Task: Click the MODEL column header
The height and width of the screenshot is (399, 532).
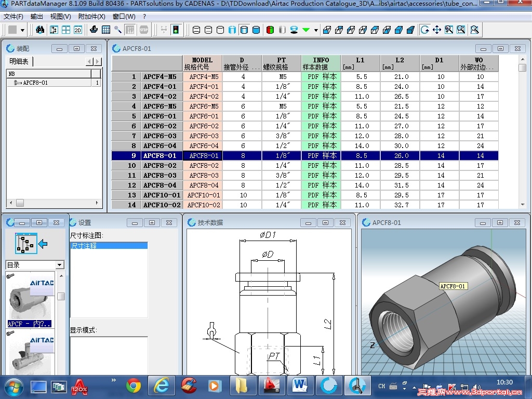Action: pos(202,63)
